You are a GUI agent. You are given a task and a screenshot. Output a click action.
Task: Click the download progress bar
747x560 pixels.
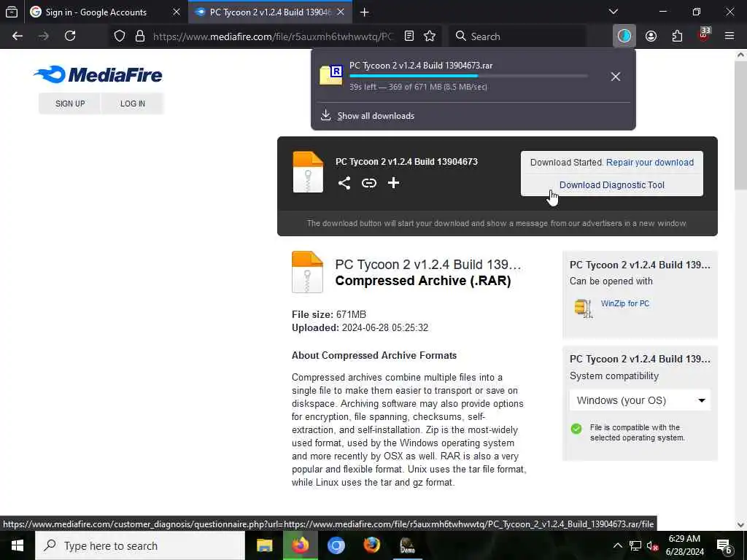tap(468, 76)
